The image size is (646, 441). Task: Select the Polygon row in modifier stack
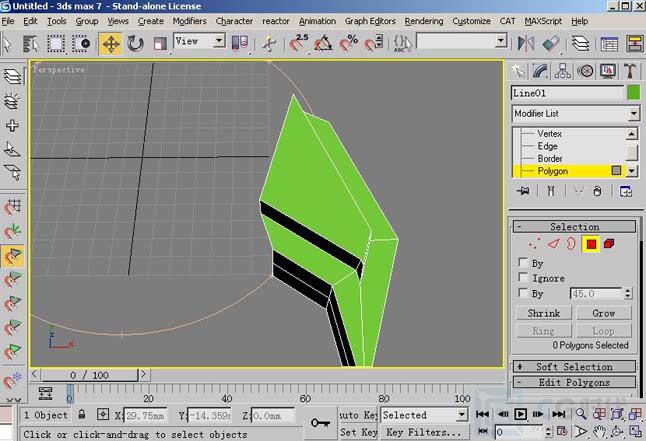569,171
